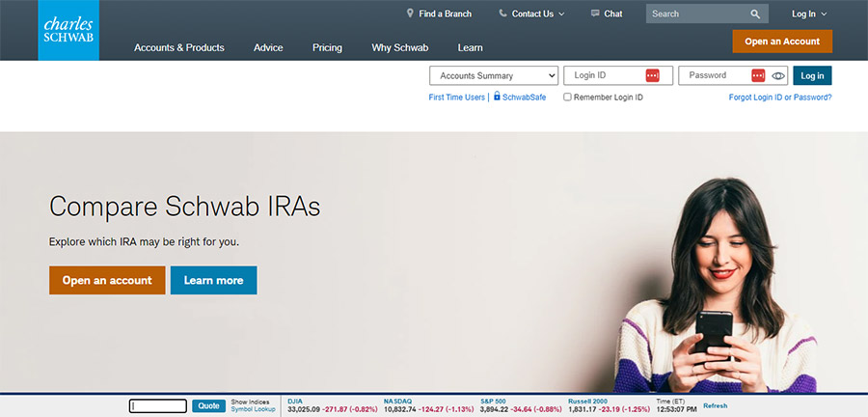Click the Chat speech bubble icon

(595, 14)
